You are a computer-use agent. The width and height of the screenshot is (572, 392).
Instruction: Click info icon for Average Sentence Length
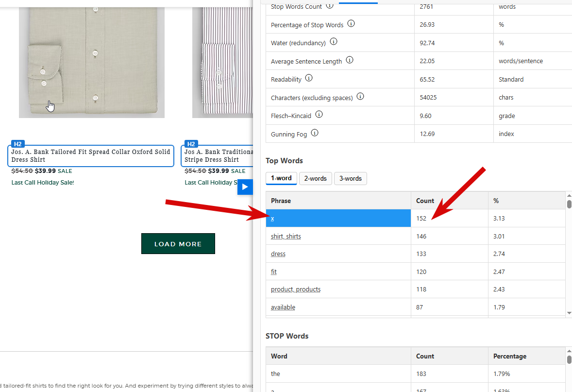(x=350, y=60)
